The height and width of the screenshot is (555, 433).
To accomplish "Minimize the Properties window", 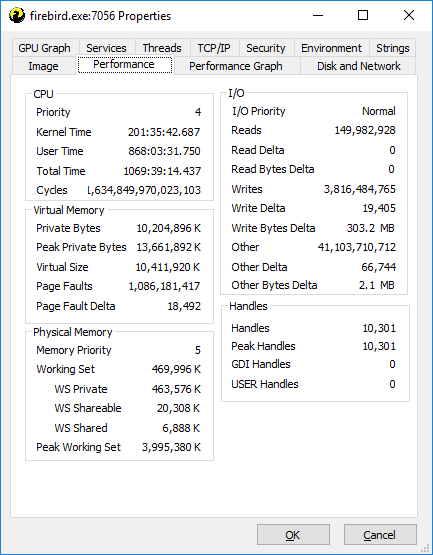I will (x=318, y=15).
